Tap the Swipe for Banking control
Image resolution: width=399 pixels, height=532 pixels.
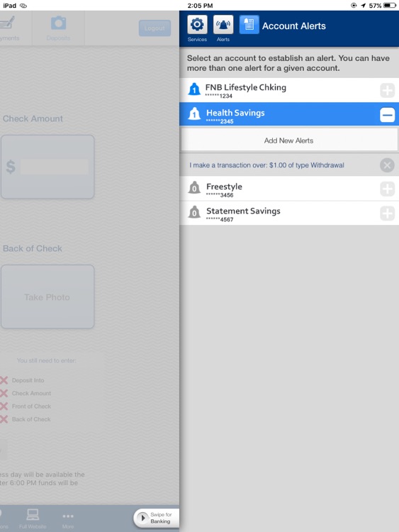click(x=157, y=518)
